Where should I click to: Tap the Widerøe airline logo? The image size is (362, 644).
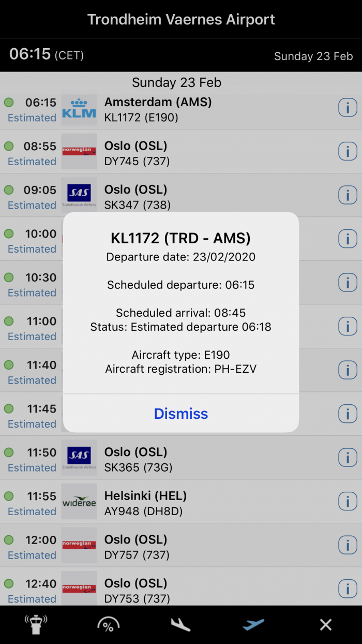79,502
